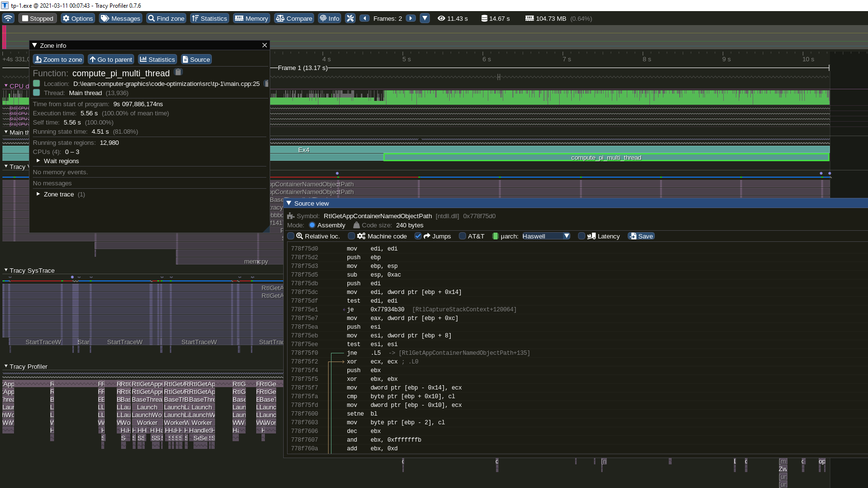Disable the Jumps checkbox
The height and width of the screenshot is (488, 868).
(418, 236)
